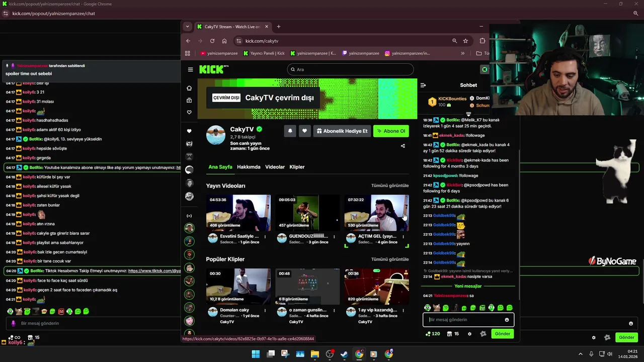
Task: Open the 07:32:22 AÇTIM GEL video thumbnail
Action: click(x=376, y=213)
